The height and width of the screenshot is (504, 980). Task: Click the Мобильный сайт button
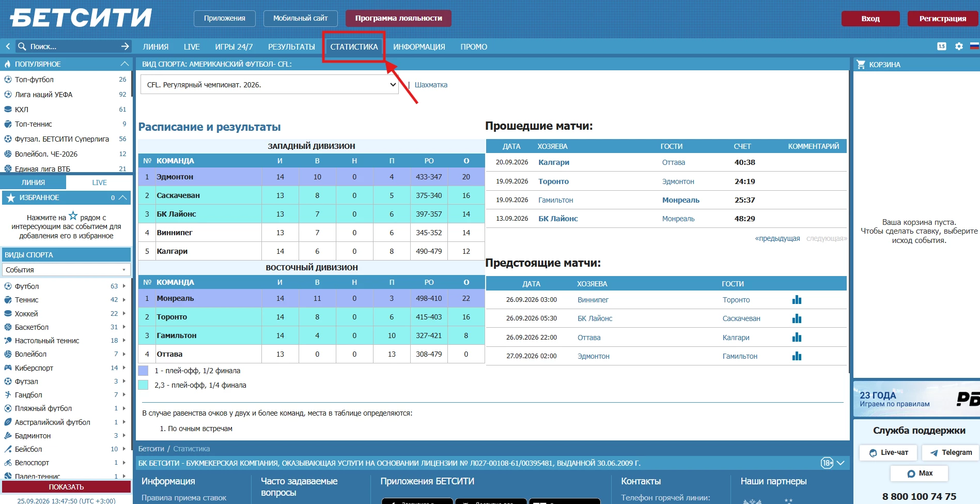(x=300, y=18)
